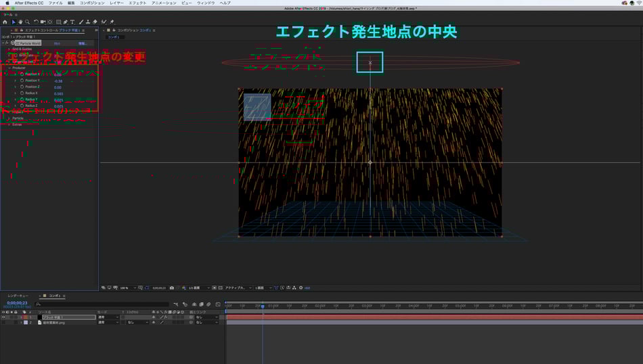
Task: Expand the Particle property group
Action: point(9,118)
